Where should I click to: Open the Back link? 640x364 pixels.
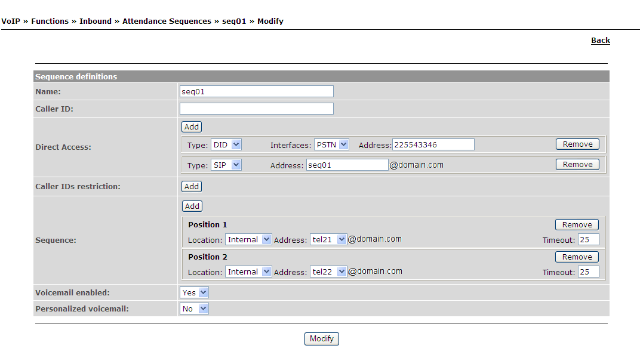tap(601, 41)
